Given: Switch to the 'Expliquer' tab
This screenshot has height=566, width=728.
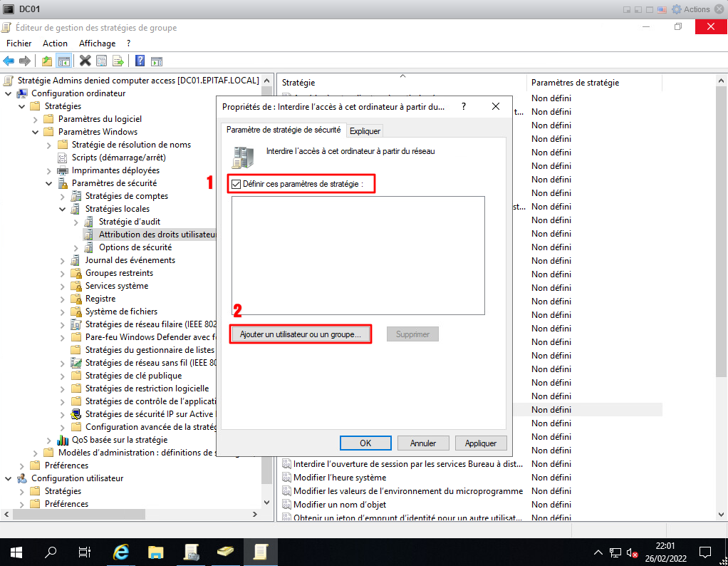Looking at the screenshot, I should (365, 130).
